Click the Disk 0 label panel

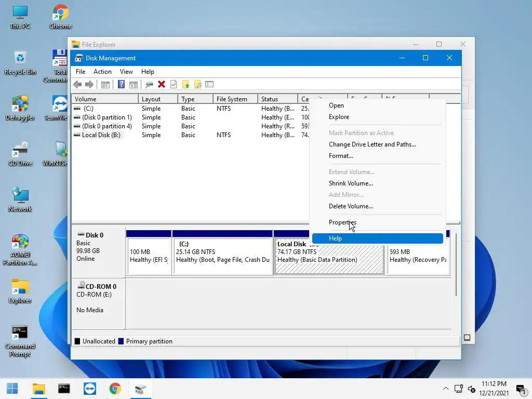[98, 252]
